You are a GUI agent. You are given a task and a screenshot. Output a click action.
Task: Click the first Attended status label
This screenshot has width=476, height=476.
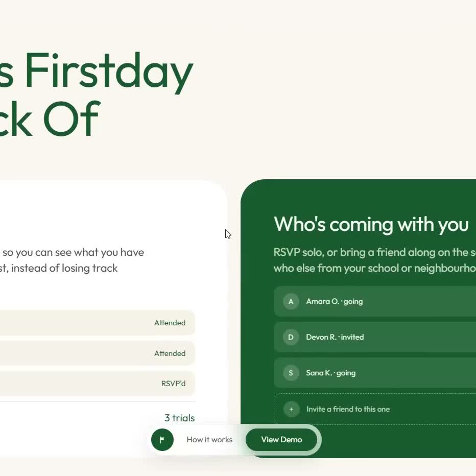coord(170,323)
